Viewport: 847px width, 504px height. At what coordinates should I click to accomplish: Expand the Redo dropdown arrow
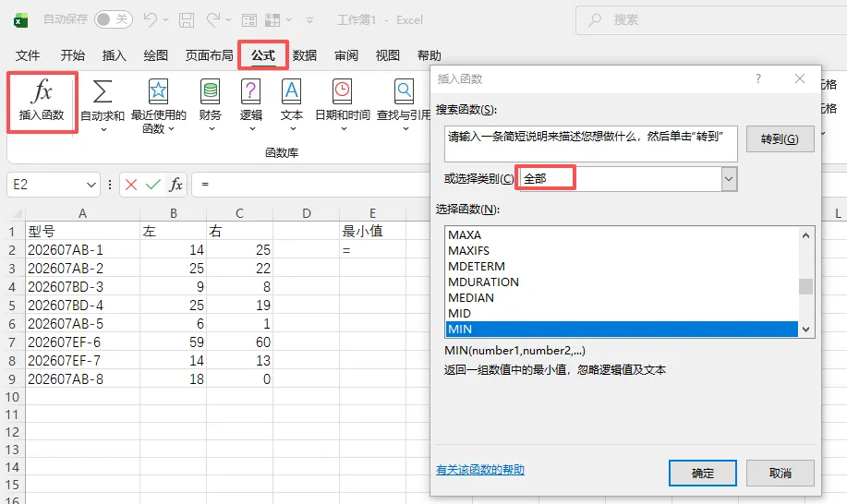tap(228, 20)
